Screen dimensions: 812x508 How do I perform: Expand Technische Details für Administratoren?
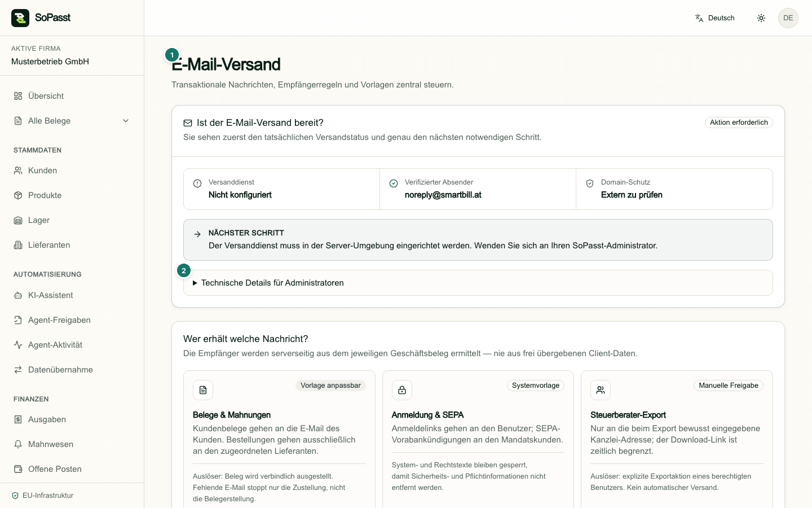click(x=478, y=283)
